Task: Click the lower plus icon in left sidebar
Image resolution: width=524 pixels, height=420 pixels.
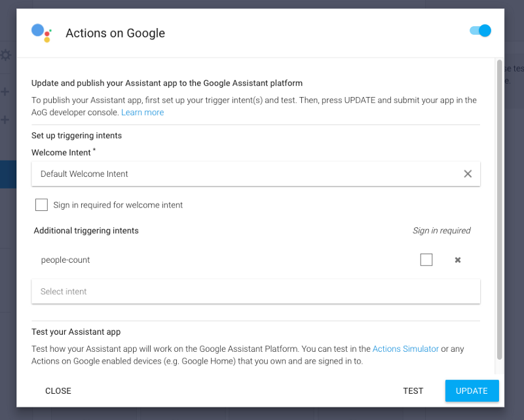Action: [x=5, y=120]
